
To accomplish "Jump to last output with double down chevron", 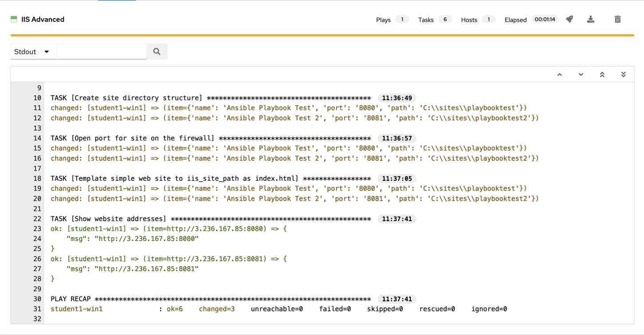I will click(x=623, y=74).
